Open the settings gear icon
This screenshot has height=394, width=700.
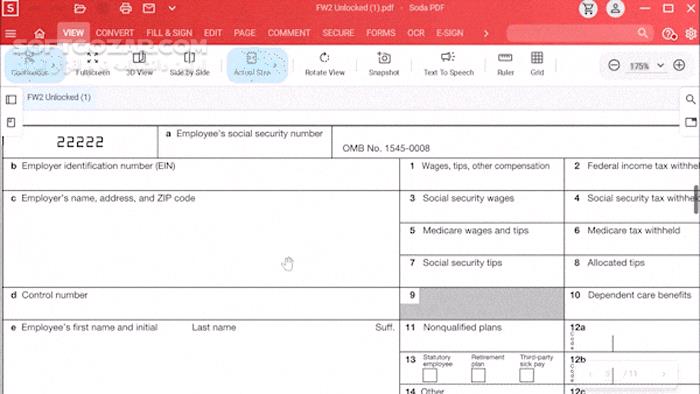(691, 33)
